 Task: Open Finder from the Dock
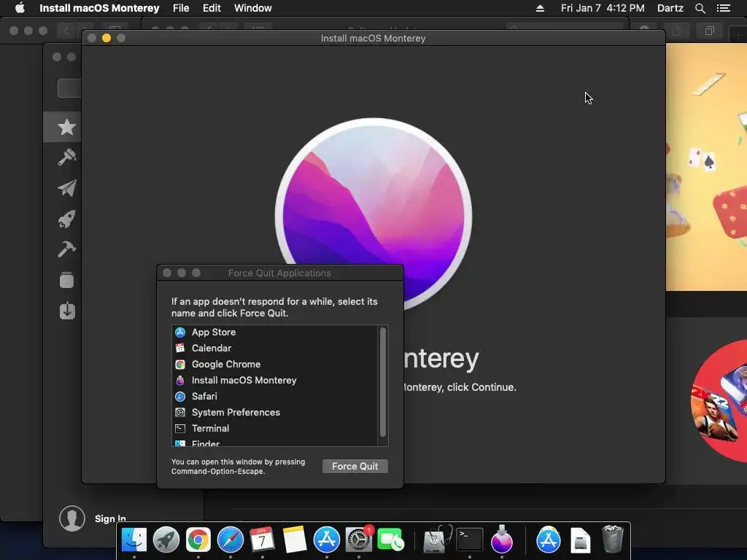click(134, 540)
